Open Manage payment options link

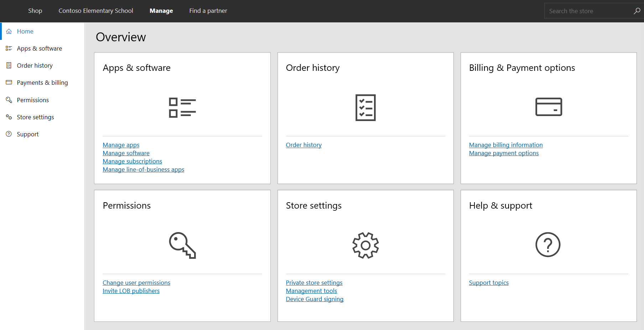coord(504,153)
